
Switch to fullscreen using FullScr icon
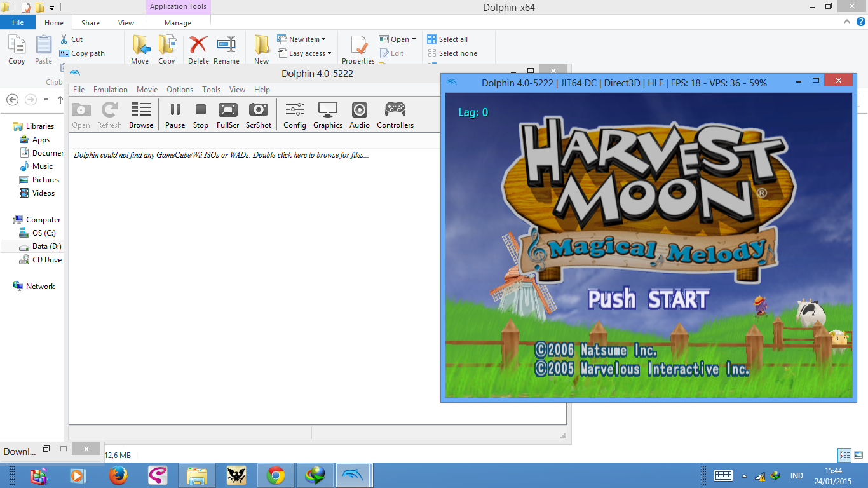tap(227, 115)
